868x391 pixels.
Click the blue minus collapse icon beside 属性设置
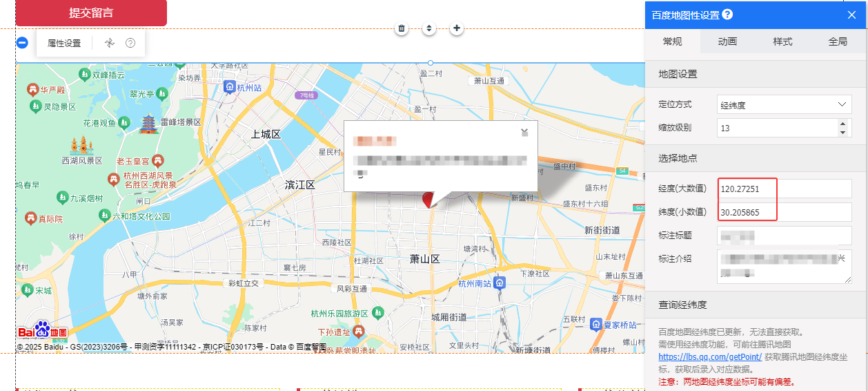[22, 43]
